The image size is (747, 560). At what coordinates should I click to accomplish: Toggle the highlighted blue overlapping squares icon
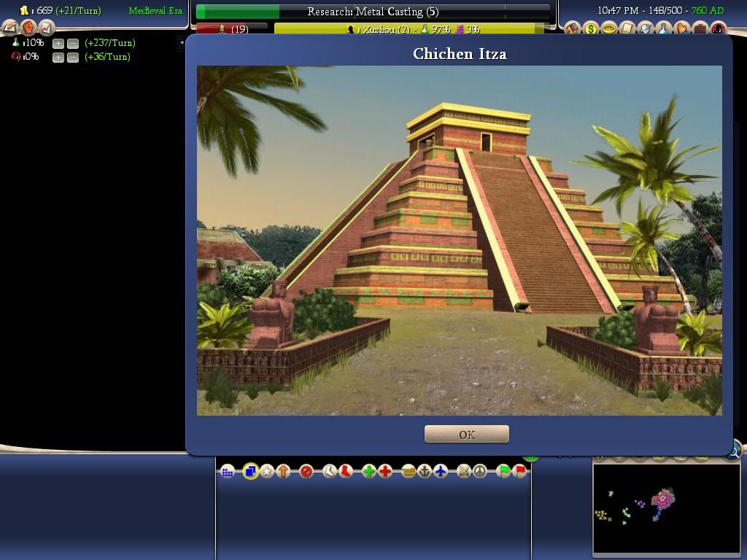click(x=250, y=472)
